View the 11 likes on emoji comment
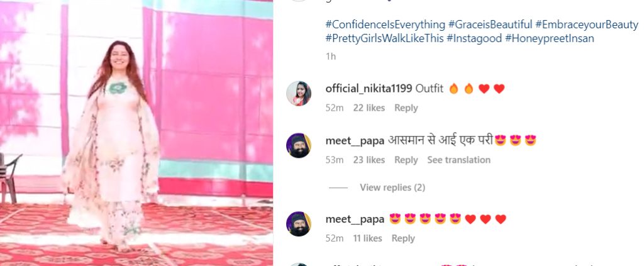The image size is (644, 266). coord(367,238)
